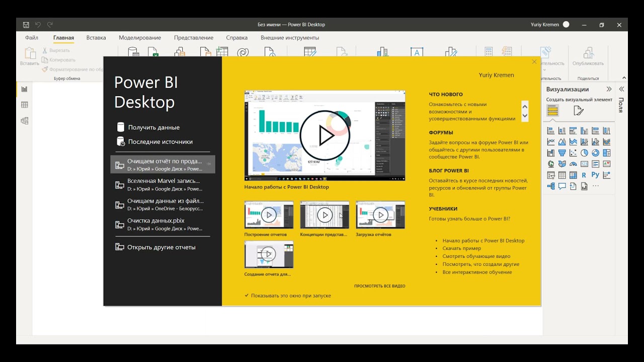644x362 pixels.
Task: Open more visuals via the ellipsis
Action: click(x=596, y=186)
